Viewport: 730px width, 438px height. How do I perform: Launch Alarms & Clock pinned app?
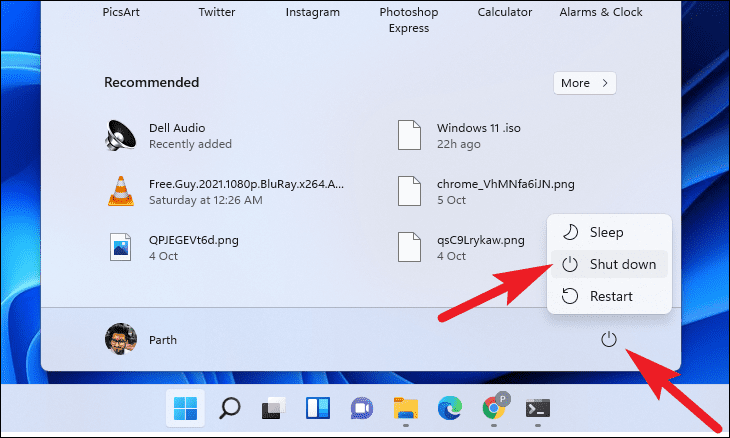[x=601, y=12]
